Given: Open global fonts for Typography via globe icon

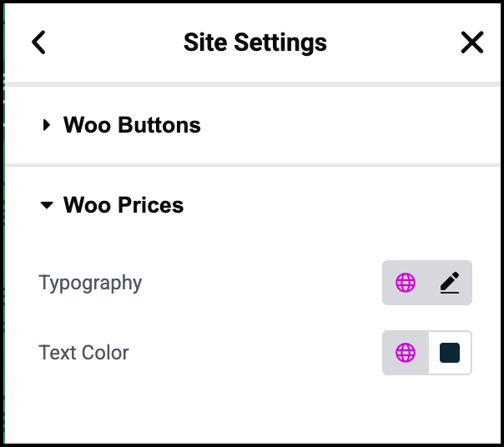Looking at the screenshot, I should click(x=406, y=283).
